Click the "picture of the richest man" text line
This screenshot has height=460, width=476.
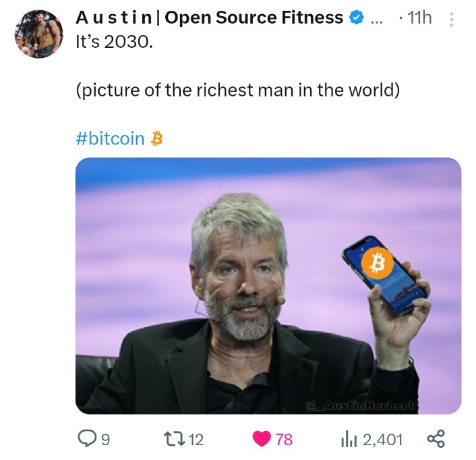(x=238, y=90)
